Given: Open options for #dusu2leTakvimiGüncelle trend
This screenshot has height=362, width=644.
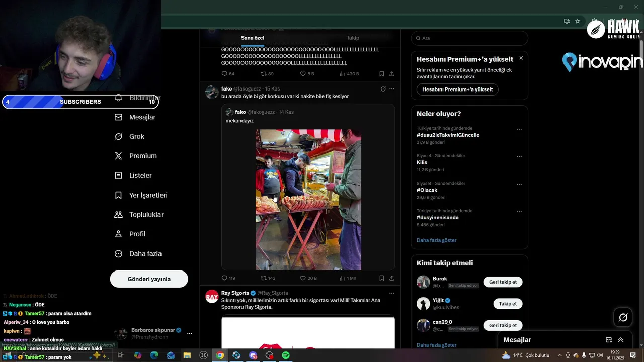Looking at the screenshot, I should pyautogui.click(x=520, y=129).
